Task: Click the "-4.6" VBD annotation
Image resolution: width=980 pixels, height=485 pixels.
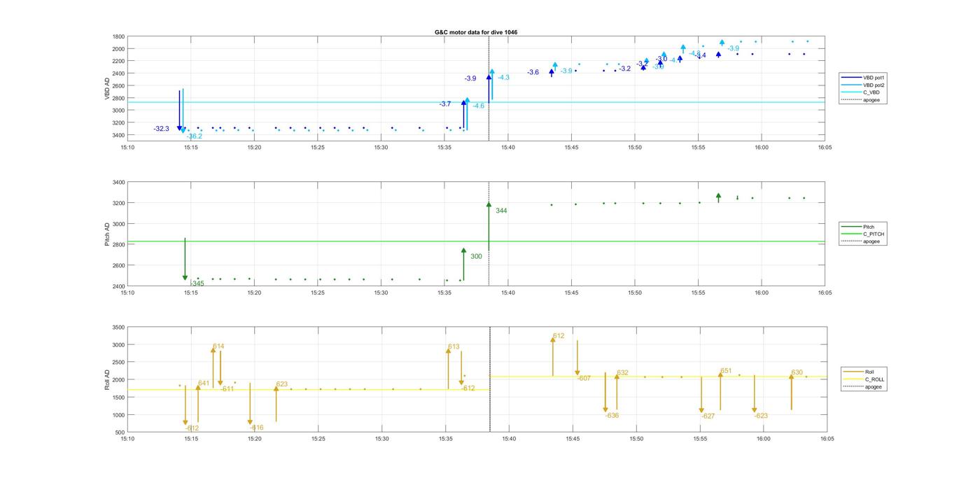Action: pos(479,106)
